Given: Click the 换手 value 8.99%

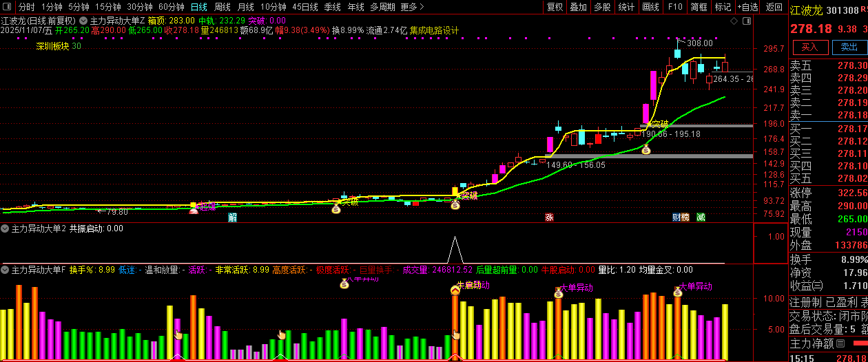Looking at the screenshot, I should click(854, 259).
